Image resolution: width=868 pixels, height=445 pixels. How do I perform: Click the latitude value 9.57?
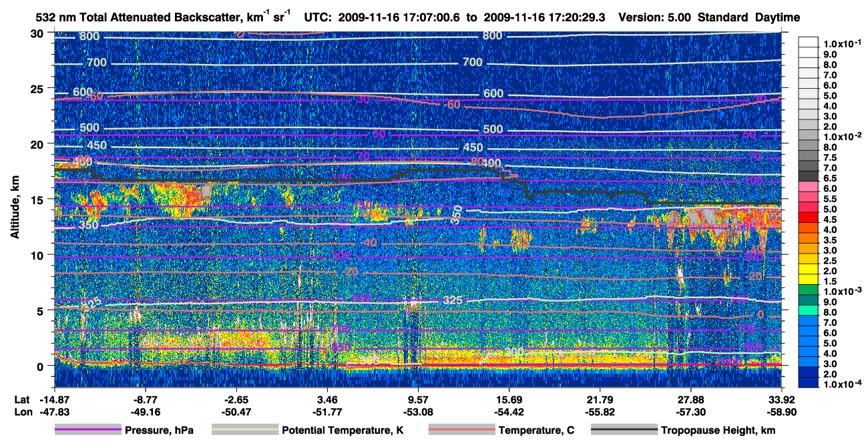coord(418,399)
